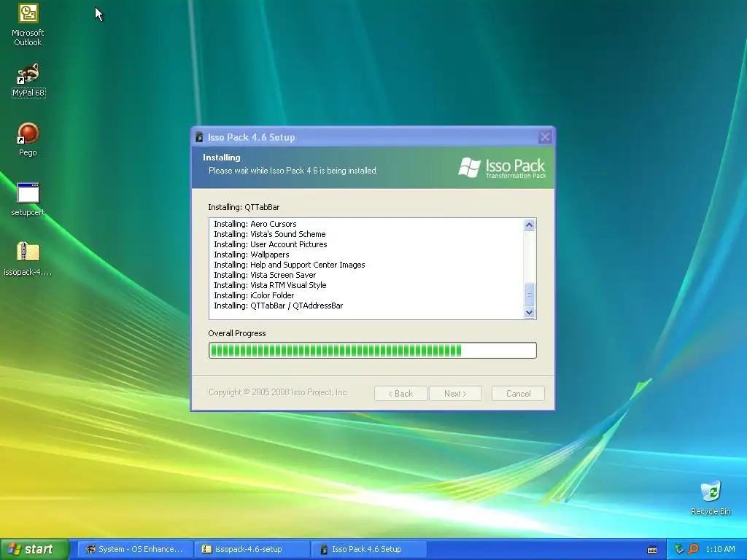
Task: Click the install log scrollbar thumb
Action: click(530, 295)
